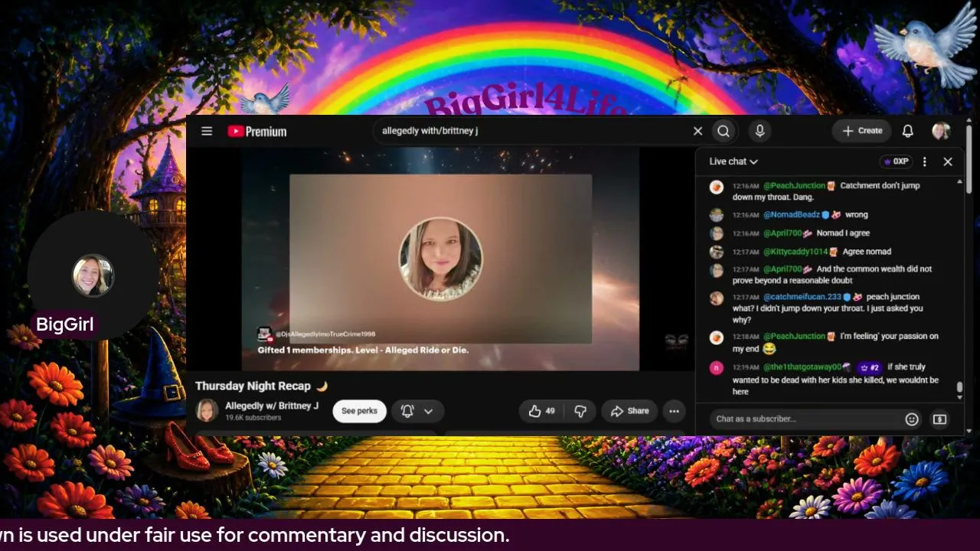The height and width of the screenshot is (551, 980).
Task: Click the '19.6K subscribers' text
Action: pyautogui.click(x=253, y=418)
